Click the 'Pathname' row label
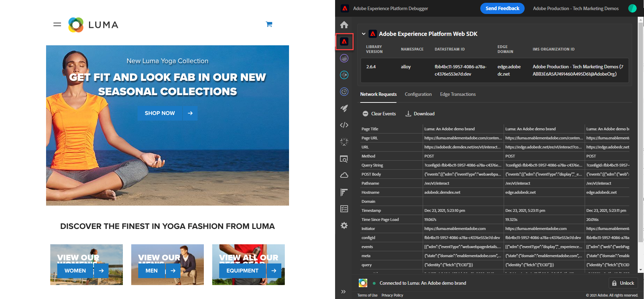This screenshot has height=299, width=644. tap(370, 183)
